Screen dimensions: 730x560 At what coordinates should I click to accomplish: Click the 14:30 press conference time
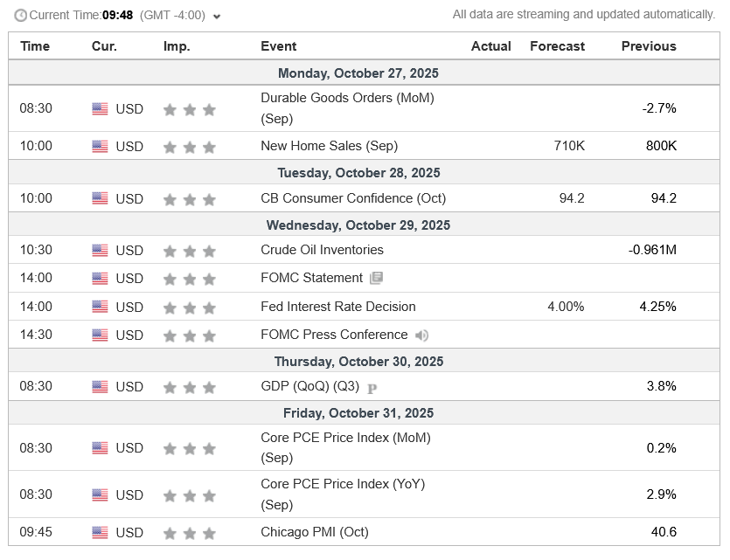(x=36, y=335)
